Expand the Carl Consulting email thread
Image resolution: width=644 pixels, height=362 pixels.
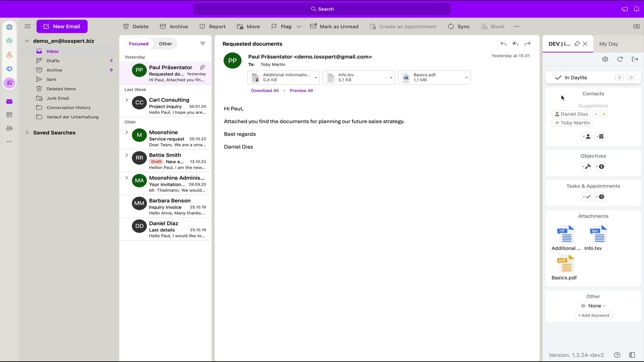click(127, 100)
